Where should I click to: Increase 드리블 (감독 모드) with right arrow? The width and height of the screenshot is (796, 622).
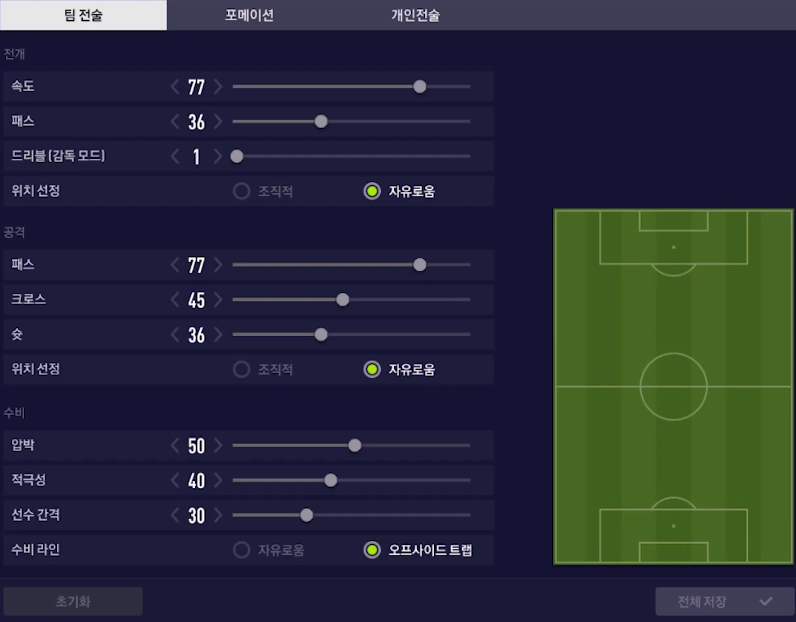(x=218, y=156)
